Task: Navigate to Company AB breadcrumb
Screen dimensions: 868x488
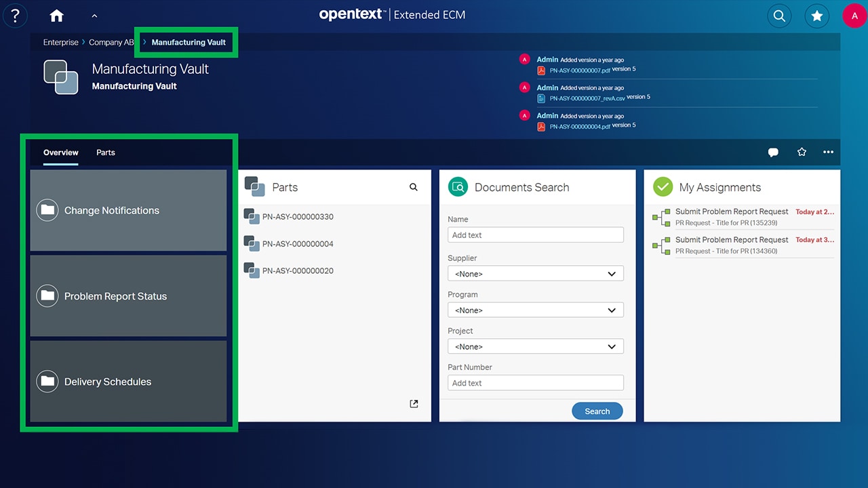Action: [x=111, y=42]
